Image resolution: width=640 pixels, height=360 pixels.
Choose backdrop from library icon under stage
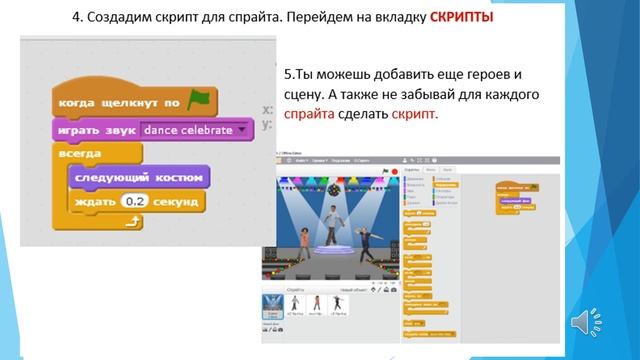point(265,329)
